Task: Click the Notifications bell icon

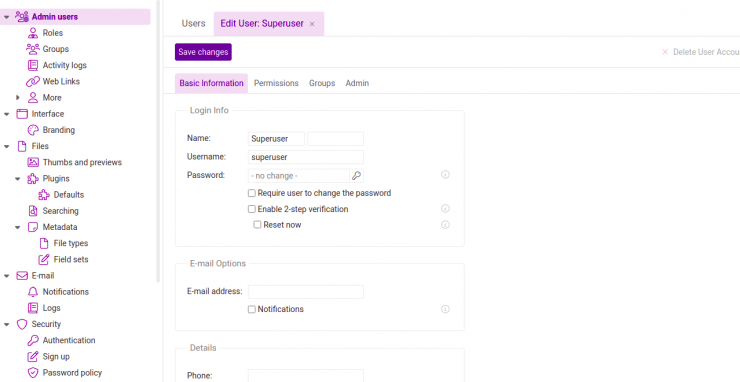Action: [x=33, y=292]
